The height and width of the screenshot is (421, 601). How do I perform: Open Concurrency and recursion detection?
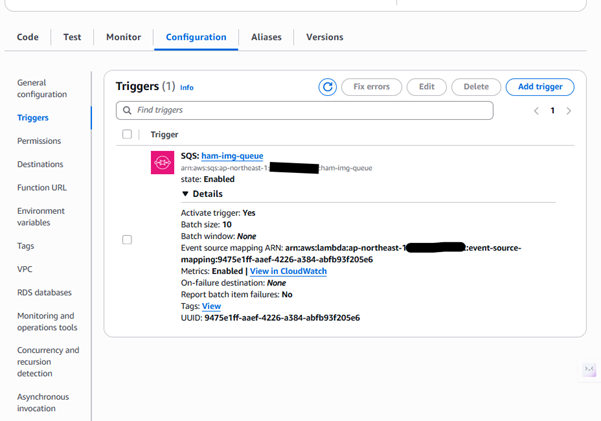pyautogui.click(x=48, y=362)
